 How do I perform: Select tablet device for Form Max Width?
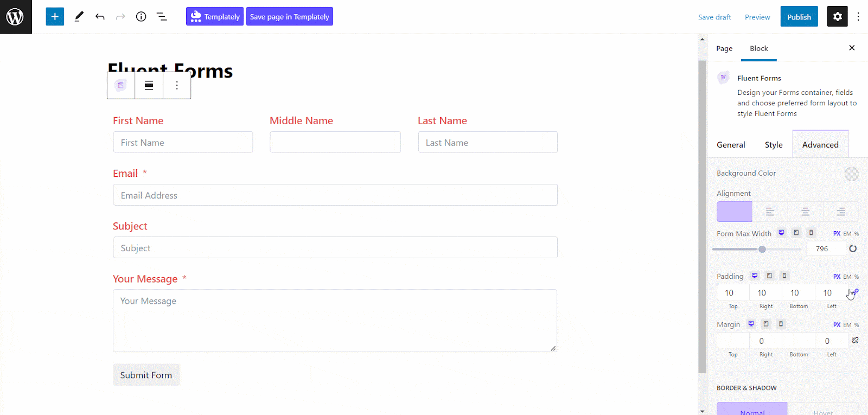(x=796, y=233)
